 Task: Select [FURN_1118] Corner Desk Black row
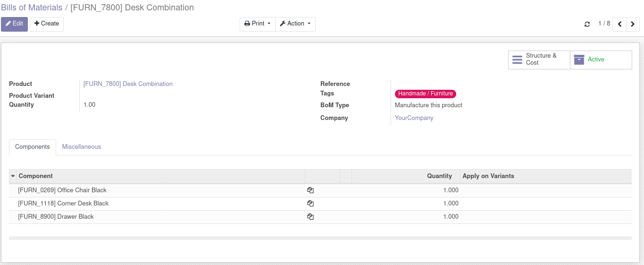point(320,204)
